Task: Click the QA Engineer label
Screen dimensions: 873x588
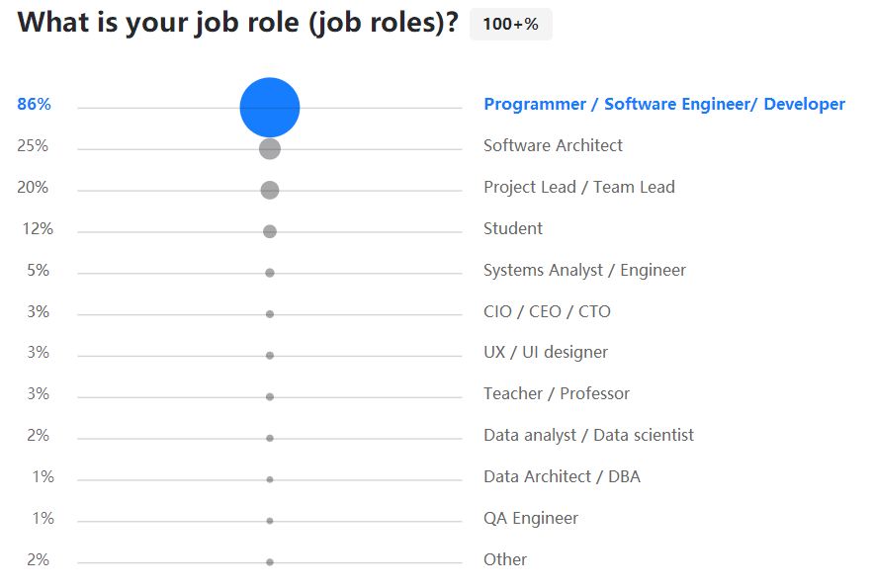Action: click(531, 518)
